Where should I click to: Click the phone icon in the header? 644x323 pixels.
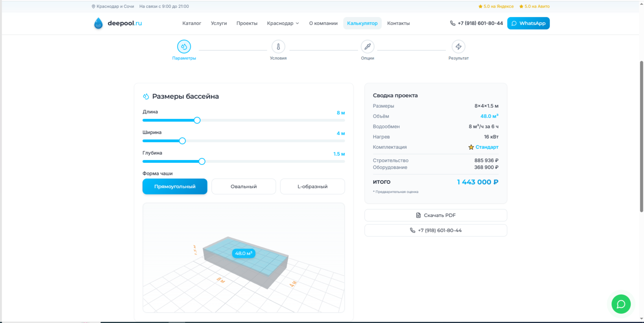point(453,23)
